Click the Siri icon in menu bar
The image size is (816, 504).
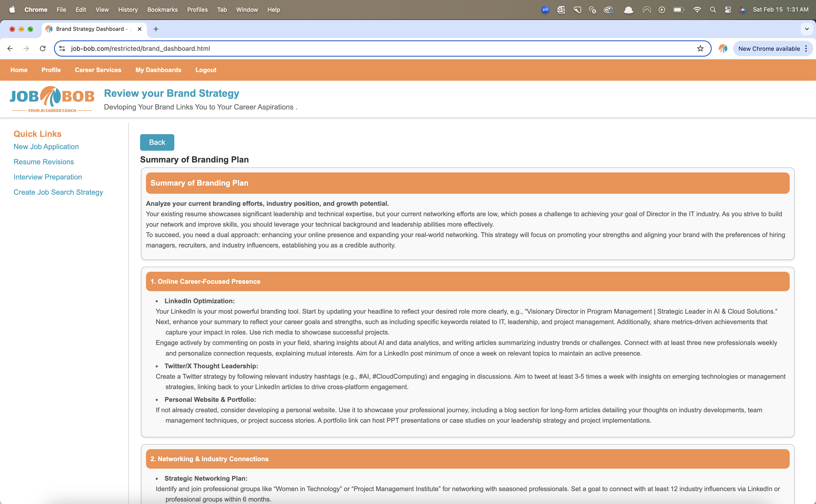742,10
